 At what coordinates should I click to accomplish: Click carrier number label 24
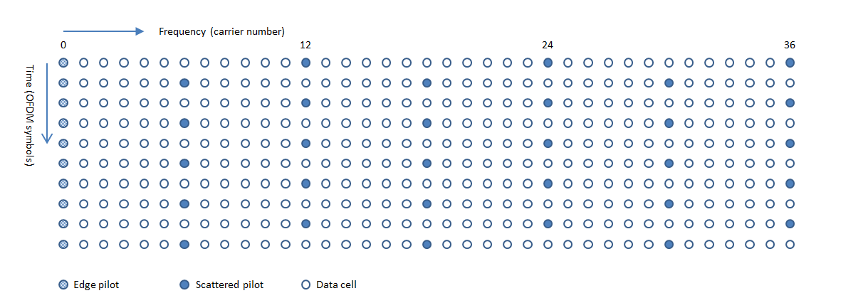548,46
